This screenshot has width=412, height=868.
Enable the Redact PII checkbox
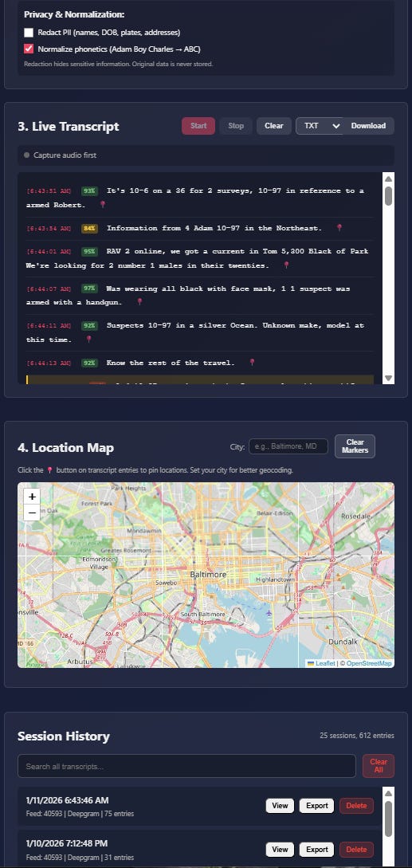click(29, 33)
